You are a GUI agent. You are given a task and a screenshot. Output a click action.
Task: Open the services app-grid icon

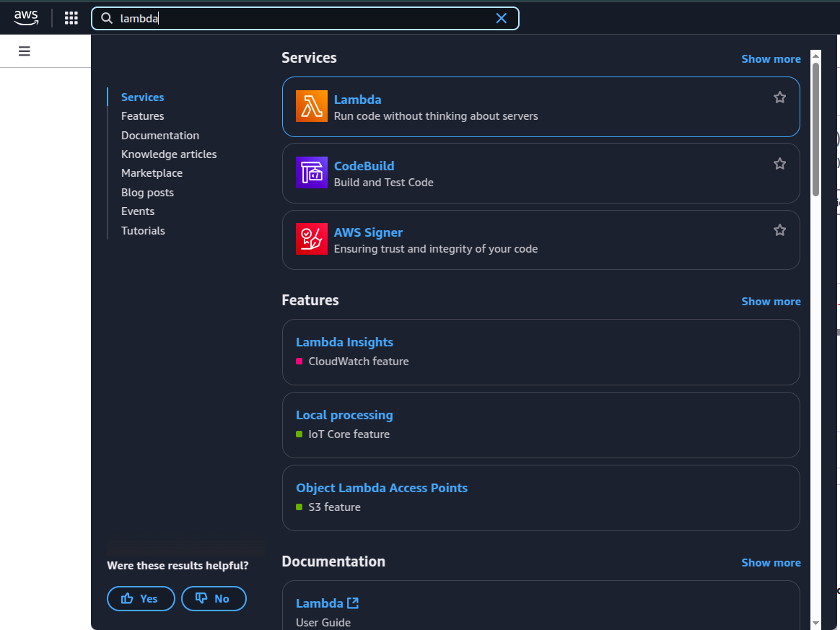click(71, 17)
